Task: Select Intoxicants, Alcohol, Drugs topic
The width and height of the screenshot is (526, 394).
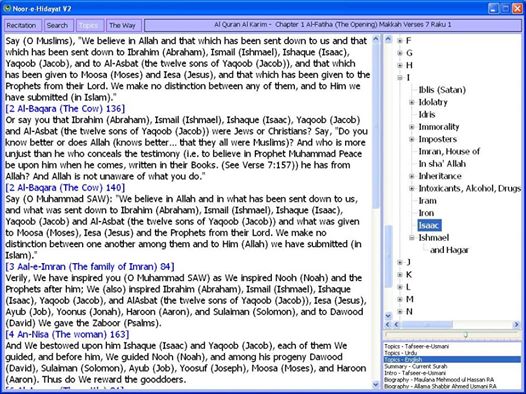Action: 470,188
